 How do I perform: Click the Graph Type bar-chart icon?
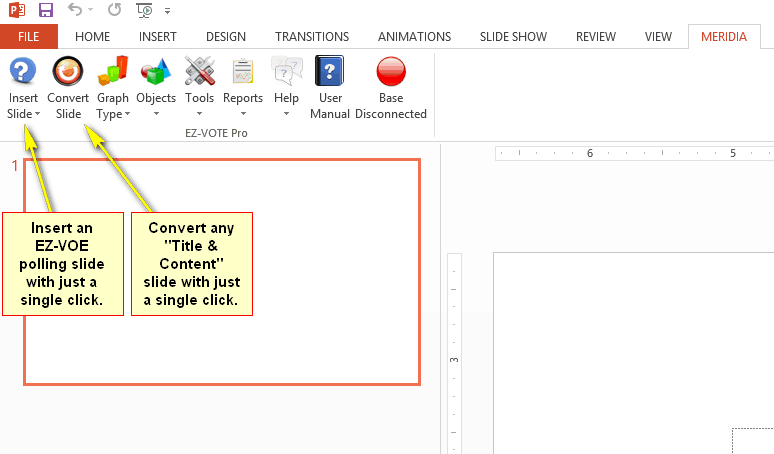coord(113,71)
